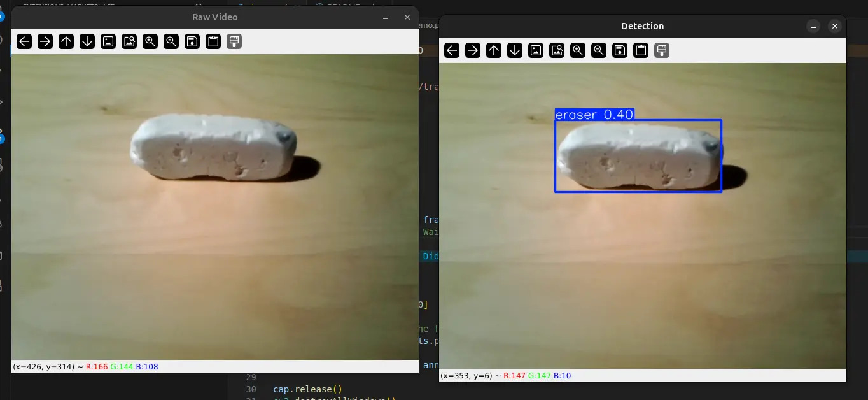Pan right in the Detection window

(x=473, y=50)
